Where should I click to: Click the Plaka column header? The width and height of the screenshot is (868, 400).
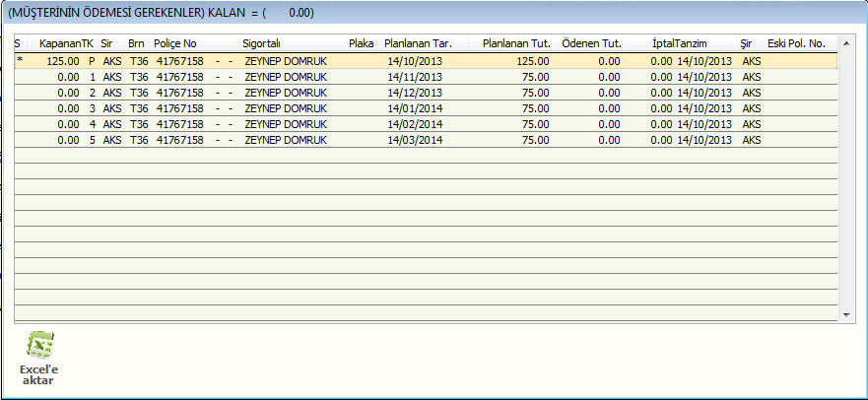(361, 44)
